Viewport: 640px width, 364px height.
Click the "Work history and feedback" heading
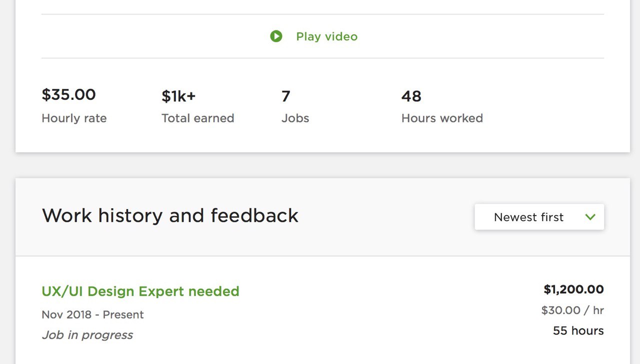(x=170, y=216)
